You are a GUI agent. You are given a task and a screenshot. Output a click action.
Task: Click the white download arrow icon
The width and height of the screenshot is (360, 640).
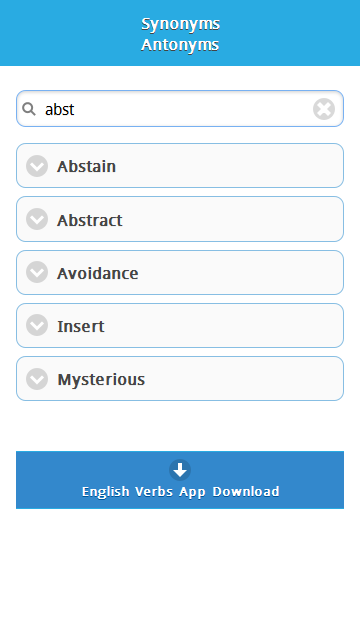pyautogui.click(x=180, y=470)
